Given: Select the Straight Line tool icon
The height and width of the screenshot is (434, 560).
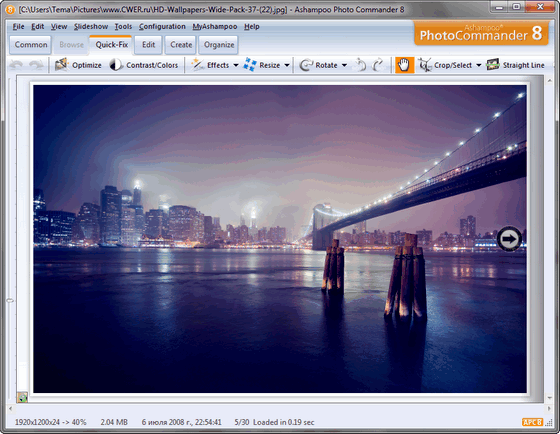Looking at the screenshot, I should coord(493,65).
